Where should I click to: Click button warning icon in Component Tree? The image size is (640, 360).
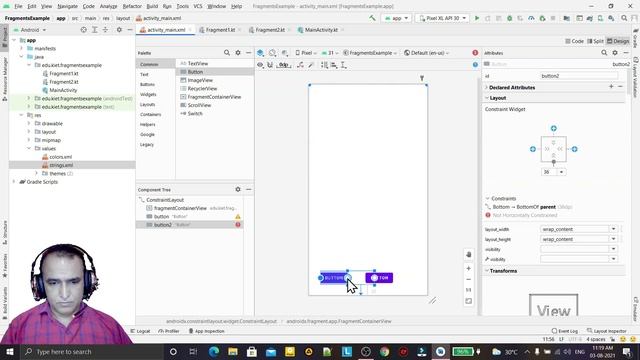(238, 217)
